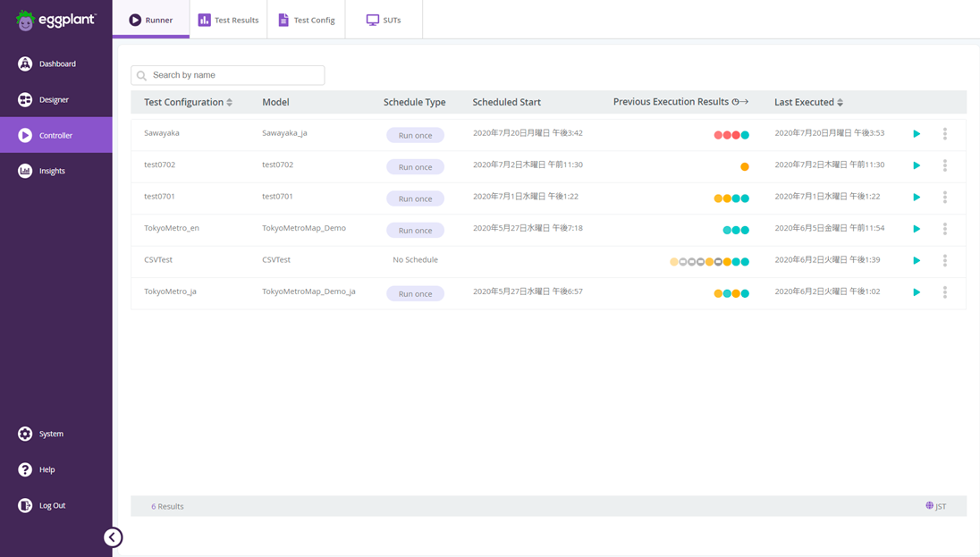Viewport: 980px width, 557px height.
Task: Click the Run once badge for TokyoMetro_en
Action: point(415,231)
